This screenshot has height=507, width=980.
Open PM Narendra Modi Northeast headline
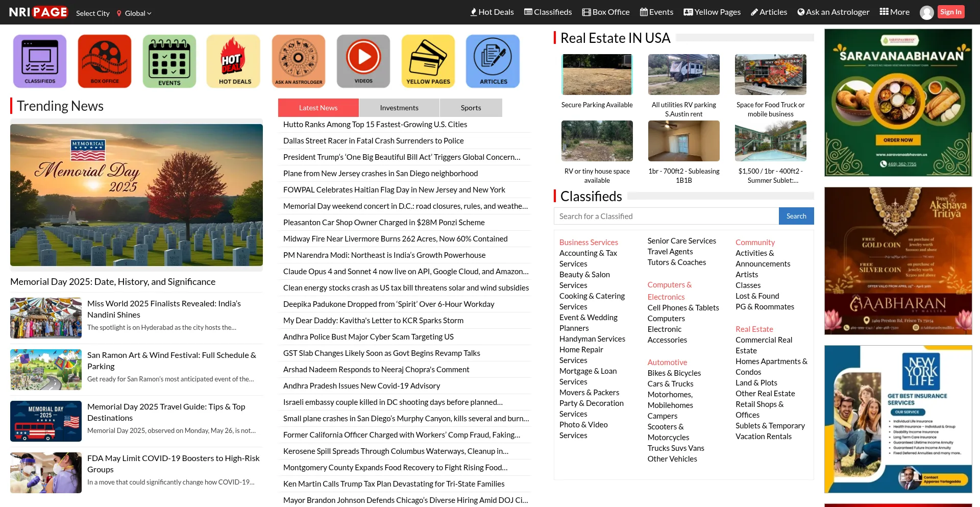pyautogui.click(x=384, y=255)
